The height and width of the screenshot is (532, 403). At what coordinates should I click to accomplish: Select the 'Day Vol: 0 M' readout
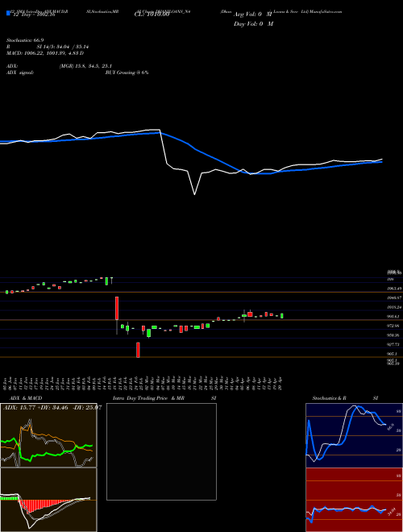[253, 24]
